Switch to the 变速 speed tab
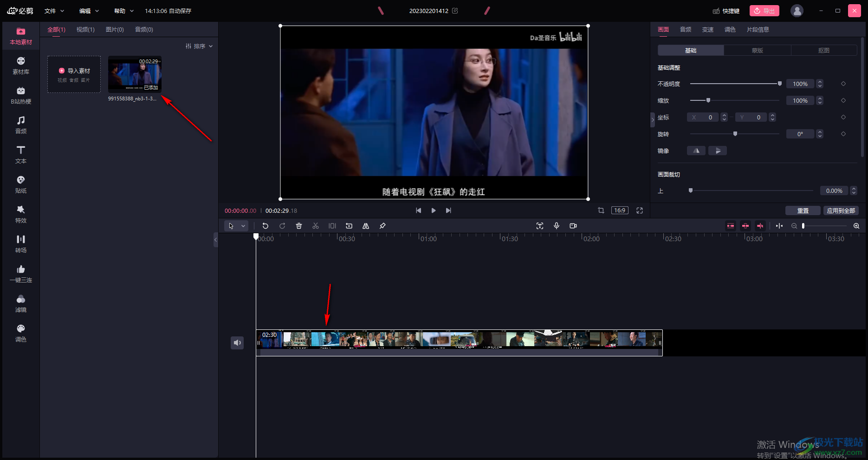 pyautogui.click(x=708, y=29)
